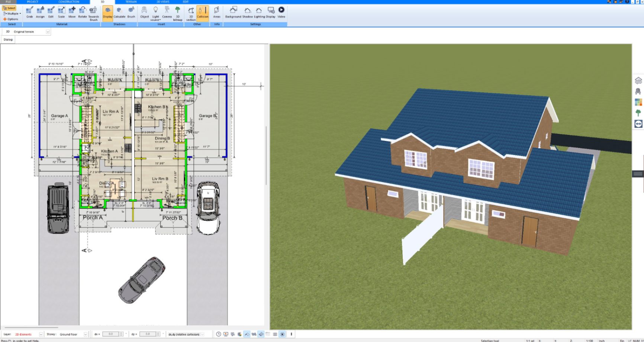
Task: Click the panel splitter handle on right edge
Action: pyautogui.click(x=638, y=174)
